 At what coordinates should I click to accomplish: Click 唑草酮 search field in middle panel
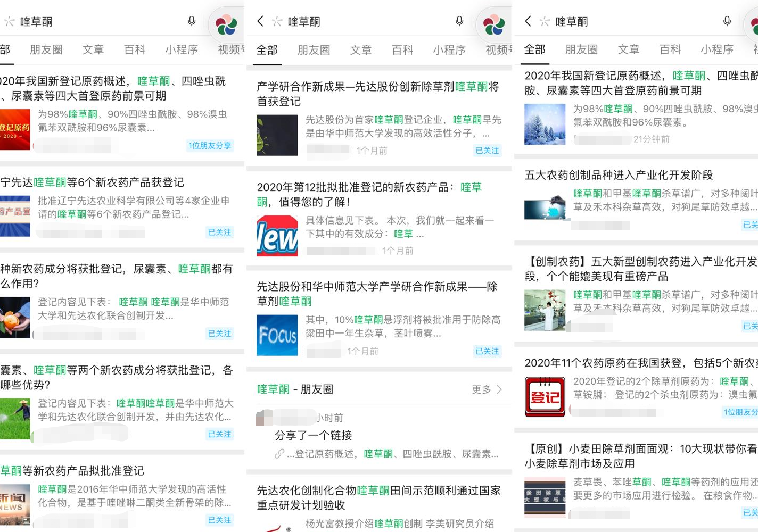point(362,21)
